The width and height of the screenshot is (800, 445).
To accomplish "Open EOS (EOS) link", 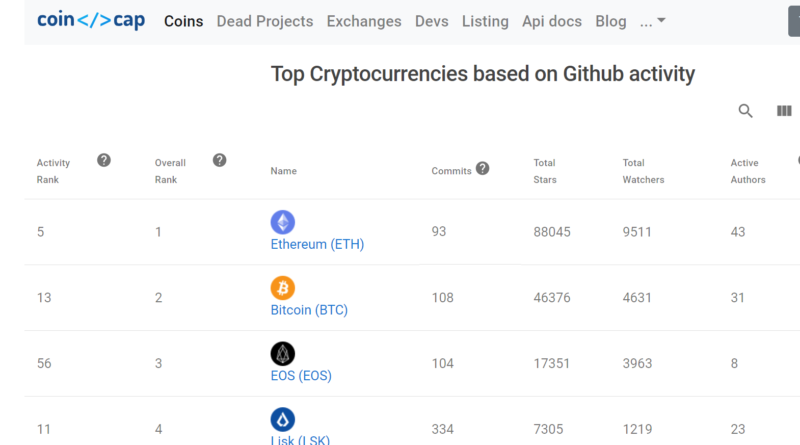I will click(301, 376).
